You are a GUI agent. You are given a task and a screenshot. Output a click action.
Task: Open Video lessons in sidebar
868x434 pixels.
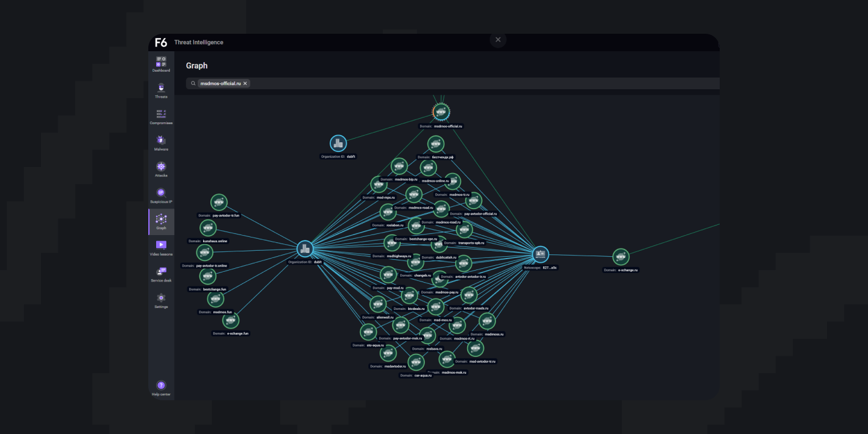click(161, 245)
